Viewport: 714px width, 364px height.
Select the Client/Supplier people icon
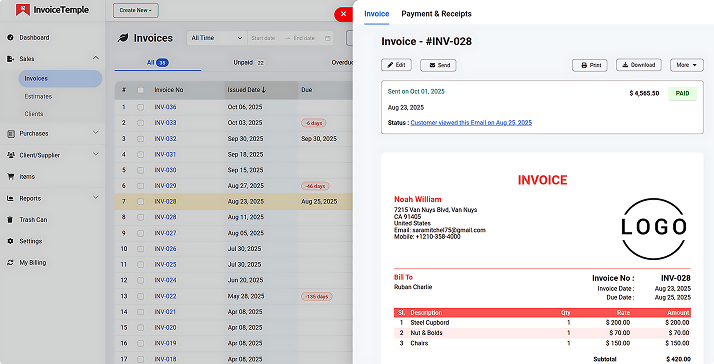click(x=10, y=155)
